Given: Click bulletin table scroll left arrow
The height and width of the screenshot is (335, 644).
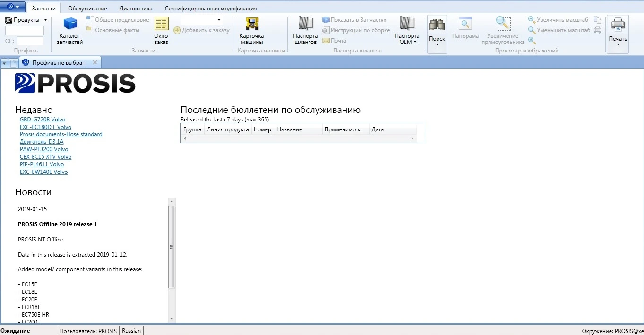Looking at the screenshot, I should pos(184,138).
